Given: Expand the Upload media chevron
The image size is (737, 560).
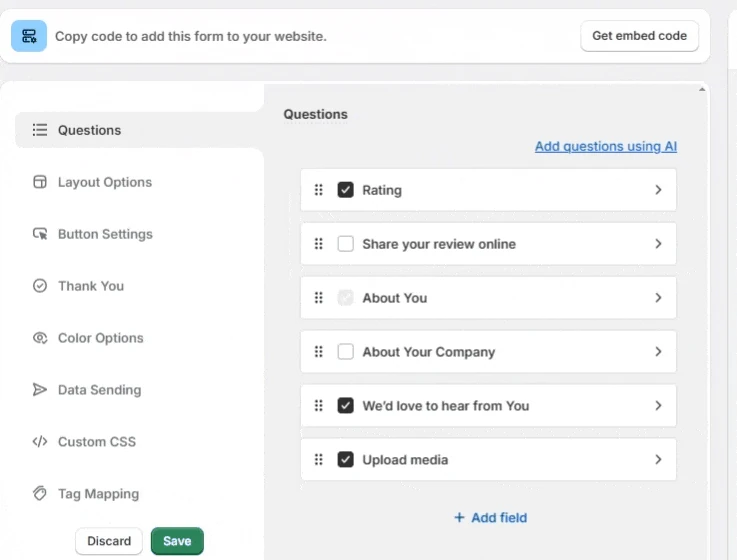Looking at the screenshot, I should (658, 459).
